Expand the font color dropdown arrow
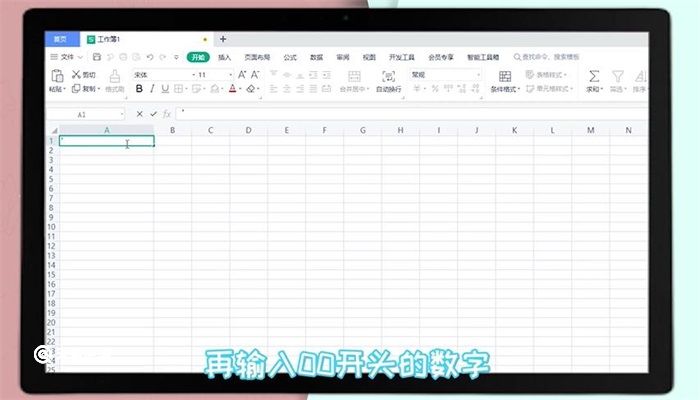The image size is (700, 400). (240, 89)
